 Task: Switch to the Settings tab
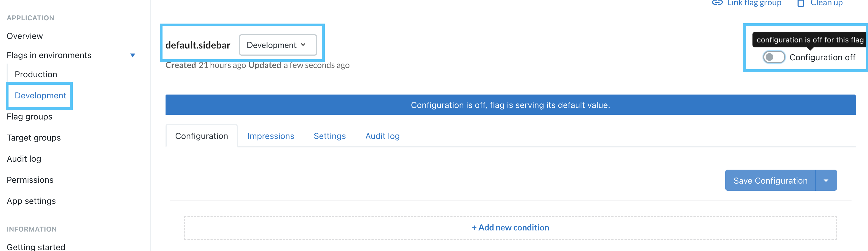point(329,136)
